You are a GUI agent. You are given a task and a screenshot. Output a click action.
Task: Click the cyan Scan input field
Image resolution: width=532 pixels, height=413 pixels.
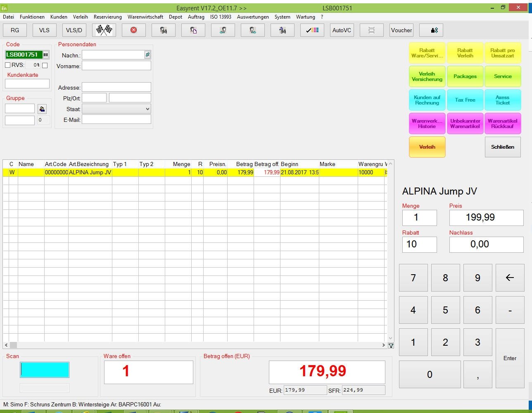[45, 370]
